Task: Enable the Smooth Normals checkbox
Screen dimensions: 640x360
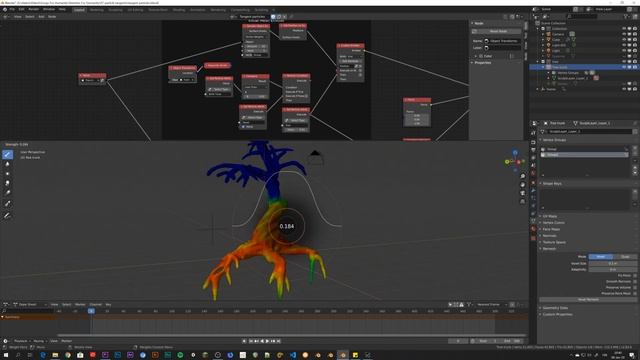Action: pos(634,281)
